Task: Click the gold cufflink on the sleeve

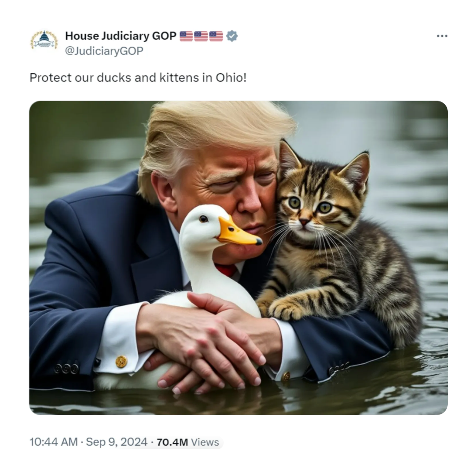Action: [121, 361]
